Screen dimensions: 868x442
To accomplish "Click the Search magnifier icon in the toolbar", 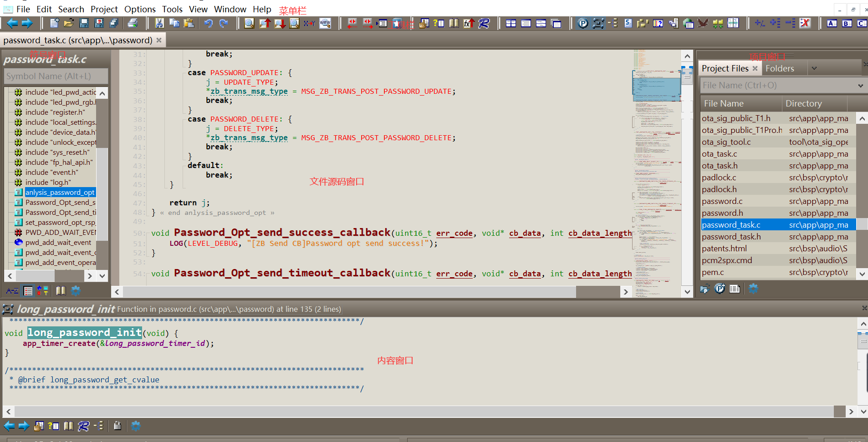I will 249,23.
